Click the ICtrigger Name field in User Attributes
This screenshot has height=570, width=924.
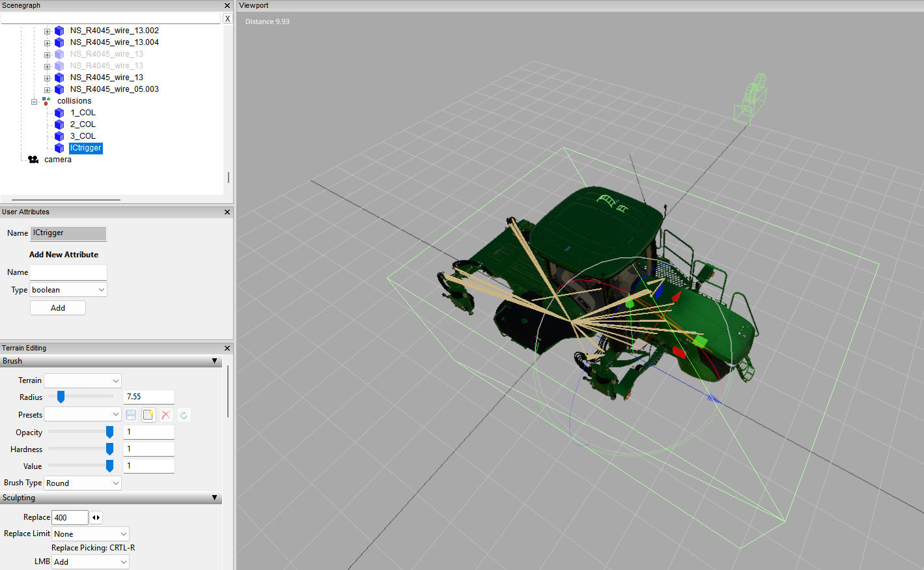pyautogui.click(x=68, y=233)
